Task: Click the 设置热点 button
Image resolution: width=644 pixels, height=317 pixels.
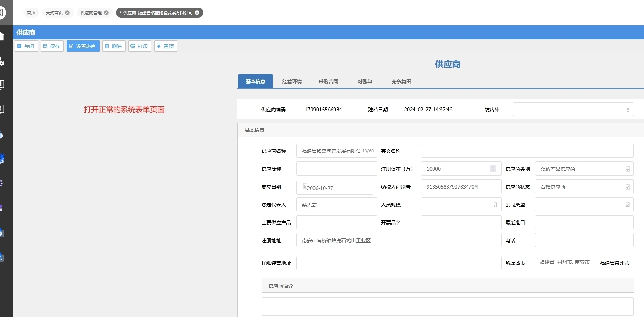Action: pos(83,46)
